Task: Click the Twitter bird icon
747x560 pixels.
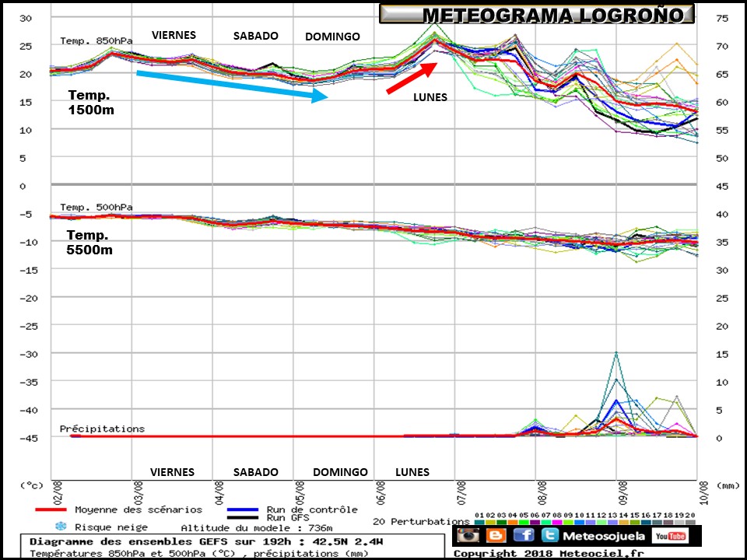Action: tap(550, 535)
